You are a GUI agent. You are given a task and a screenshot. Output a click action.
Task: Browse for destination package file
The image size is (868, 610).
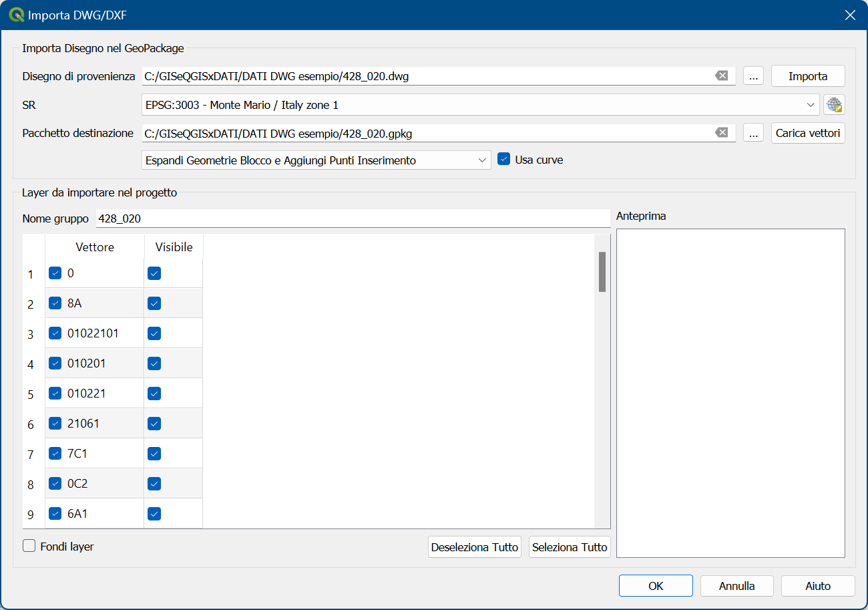[753, 133]
